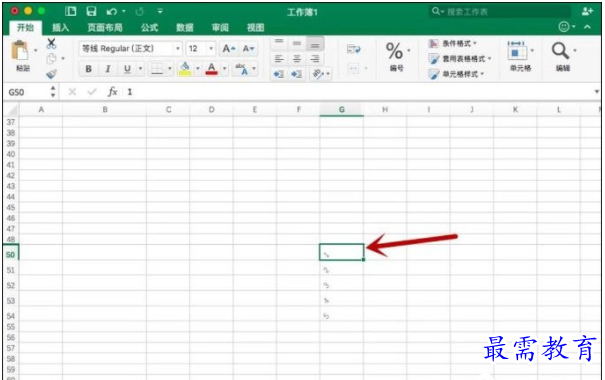Click the text orientation icon
605x380 pixels.
pos(318,74)
